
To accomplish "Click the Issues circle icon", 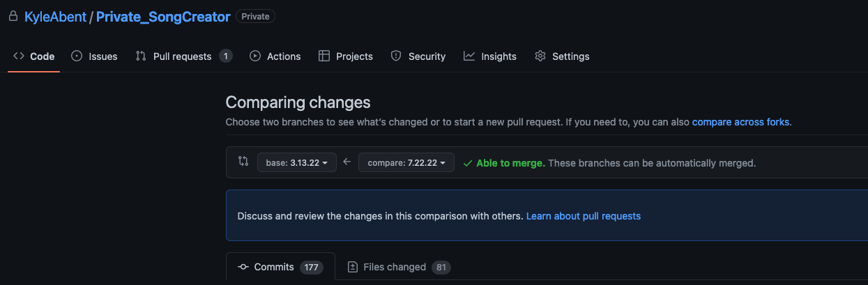I will 77,56.
